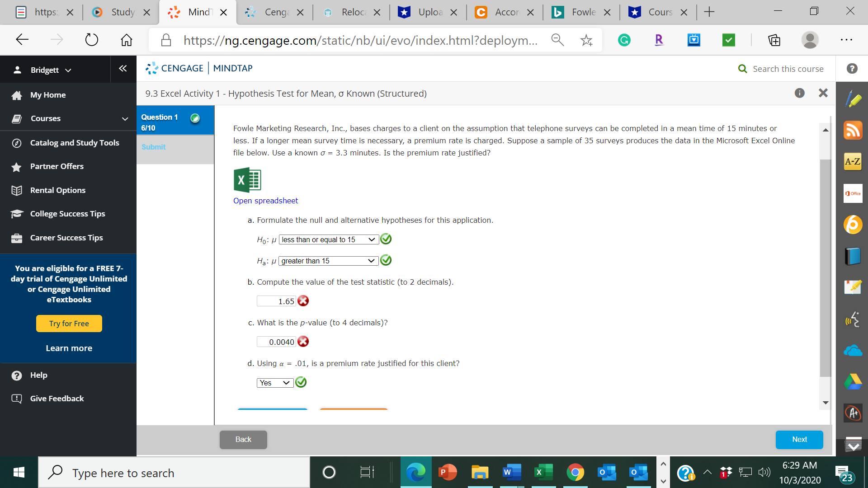This screenshot has width=868, height=488.
Task: Open the H0 null hypothesis dropdown
Action: pos(329,239)
